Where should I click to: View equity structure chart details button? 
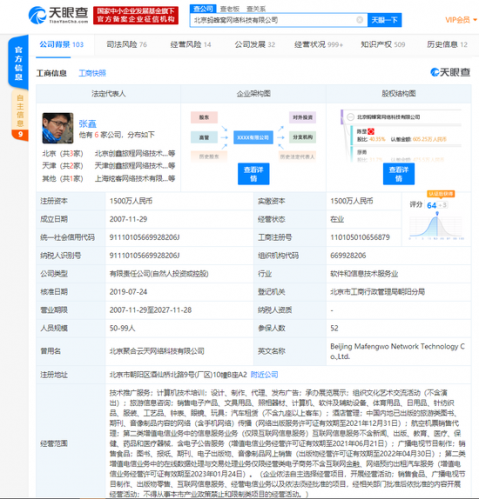click(x=399, y=174)
